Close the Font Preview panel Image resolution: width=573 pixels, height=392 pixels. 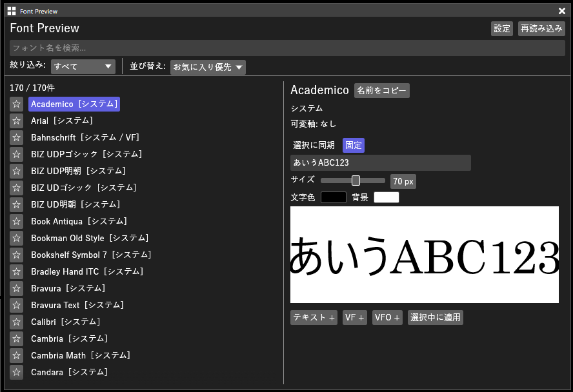point(562,12)
